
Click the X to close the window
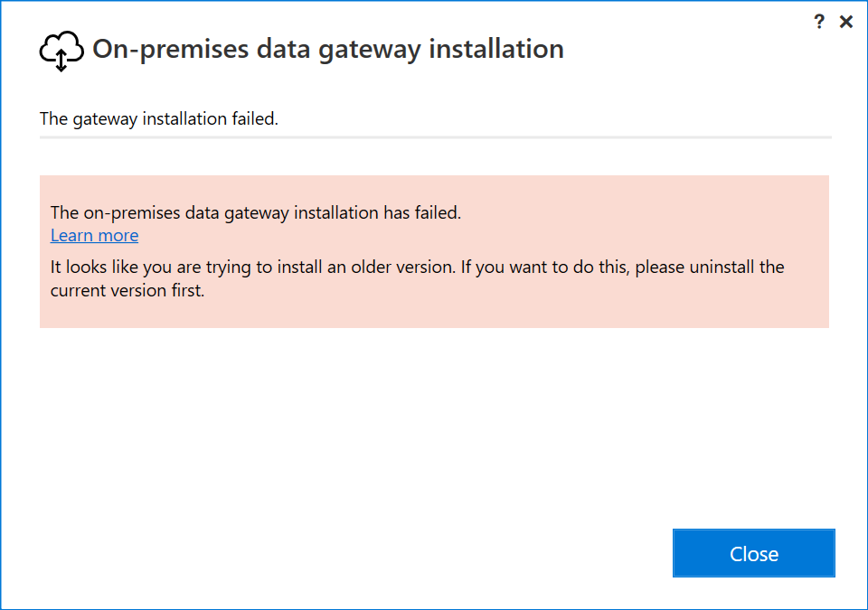846,21
